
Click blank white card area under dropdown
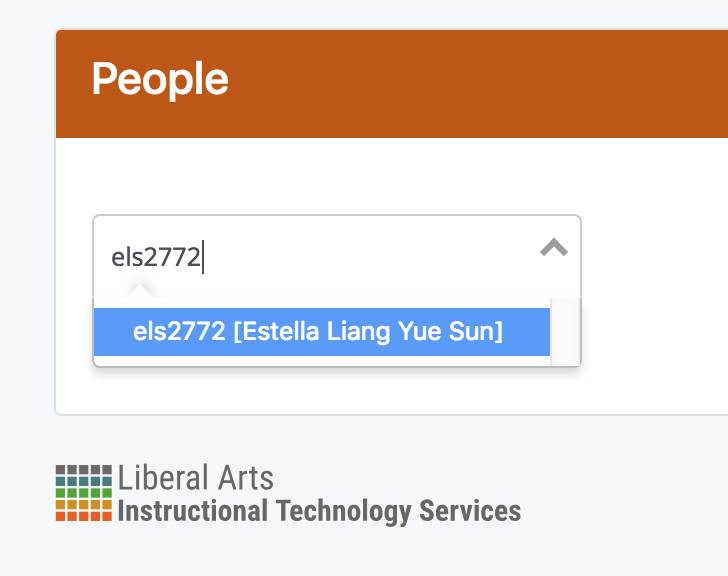point(325,390)
